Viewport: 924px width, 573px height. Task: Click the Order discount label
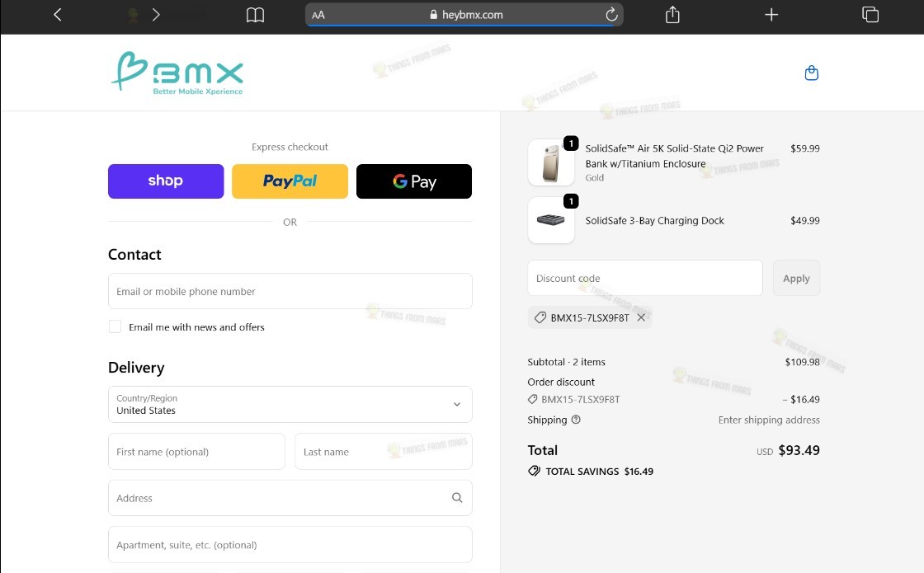pyautogui.click(x=561, y=383)
